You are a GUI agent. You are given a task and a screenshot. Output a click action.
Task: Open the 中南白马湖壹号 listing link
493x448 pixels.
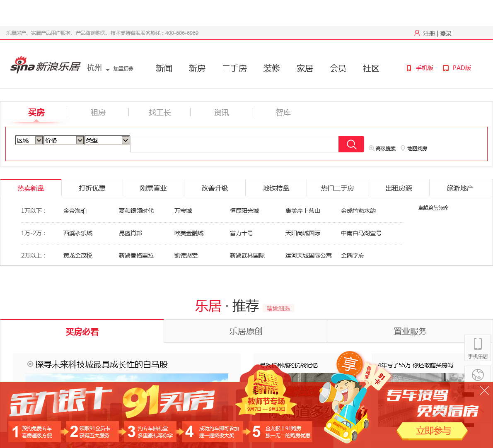coord(361,233)
